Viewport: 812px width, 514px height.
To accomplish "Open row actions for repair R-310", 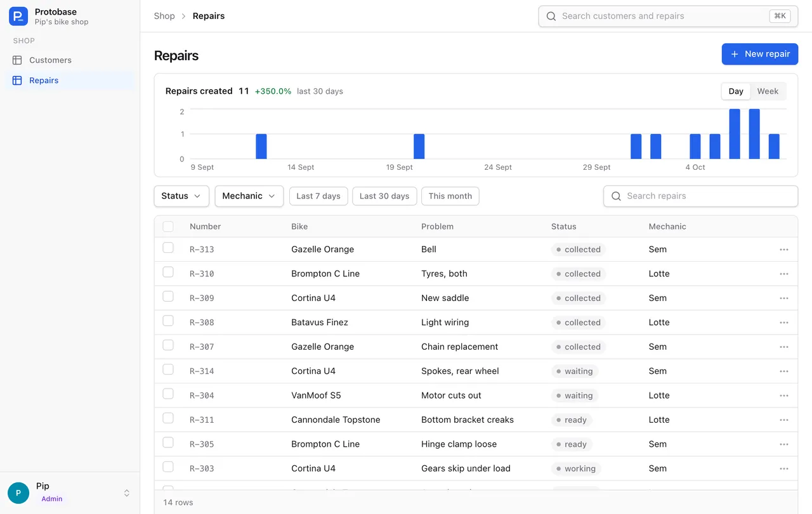I will 784,274.
